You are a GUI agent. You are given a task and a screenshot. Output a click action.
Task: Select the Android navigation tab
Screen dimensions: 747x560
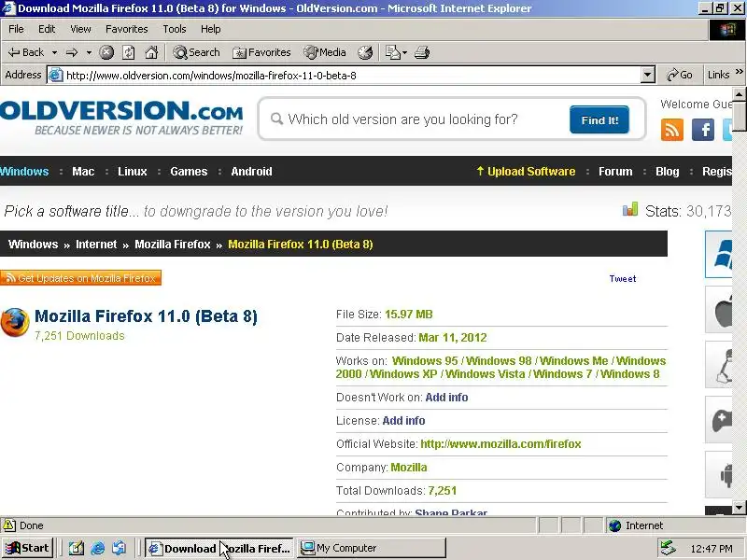point(251,172)
